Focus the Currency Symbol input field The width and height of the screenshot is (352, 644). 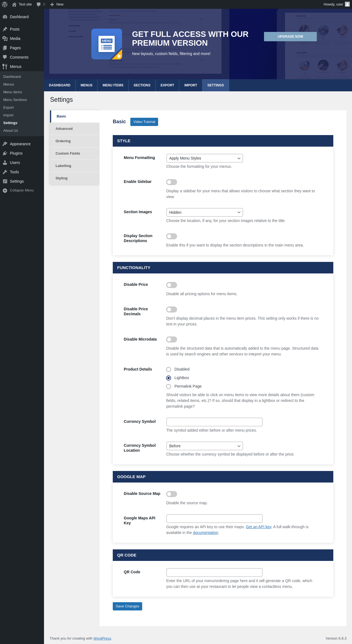(215, 422)
